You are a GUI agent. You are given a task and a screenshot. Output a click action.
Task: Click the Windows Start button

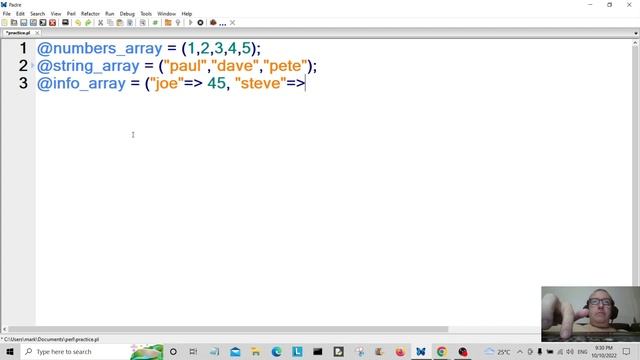pos(10,351)
